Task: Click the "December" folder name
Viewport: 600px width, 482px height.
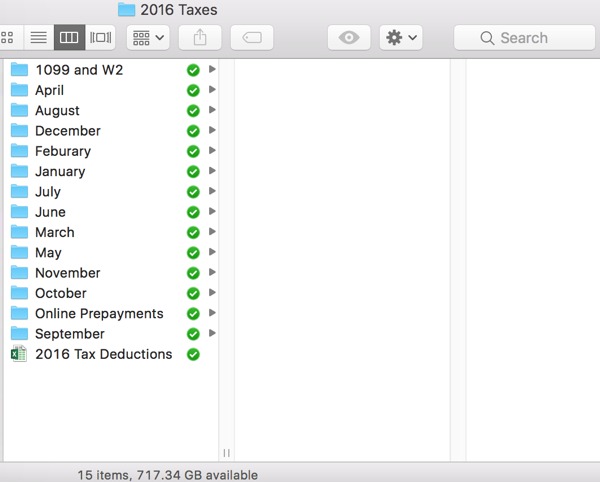Action: click(68, 131)
